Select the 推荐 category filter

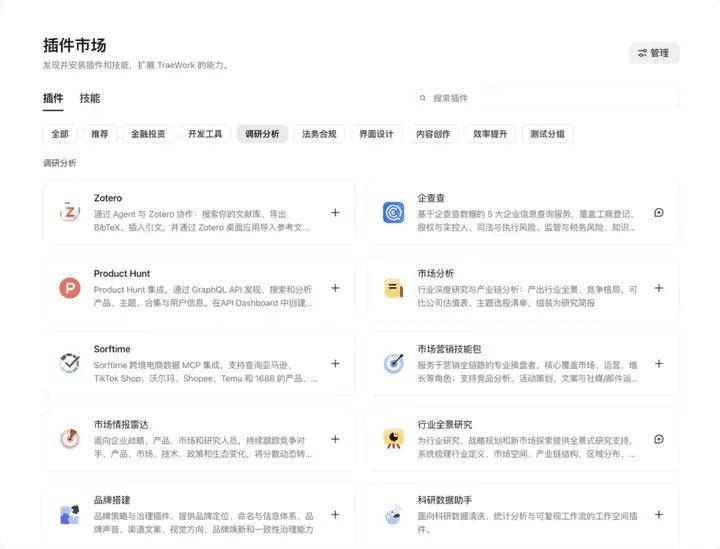(x=100, y=134)
